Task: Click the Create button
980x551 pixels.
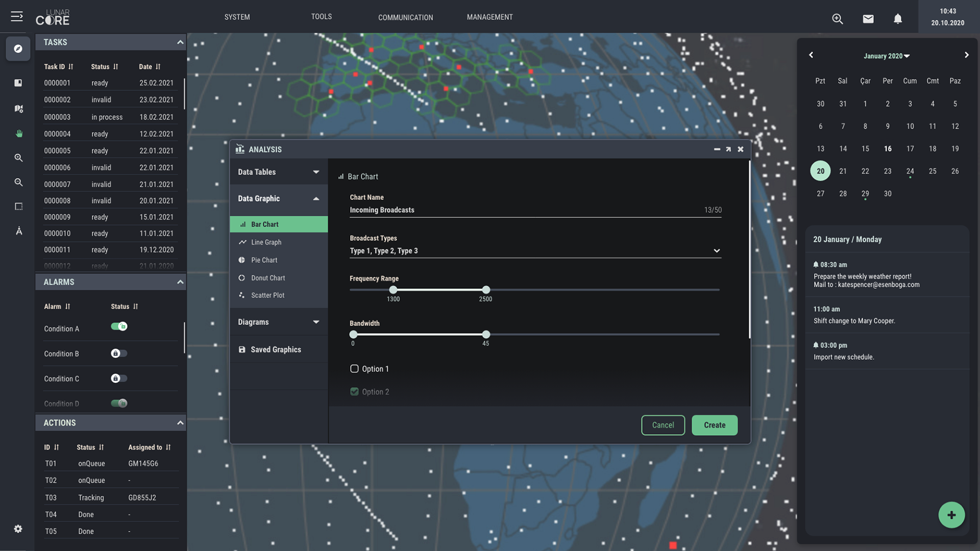Action: [x=715, y=425]
